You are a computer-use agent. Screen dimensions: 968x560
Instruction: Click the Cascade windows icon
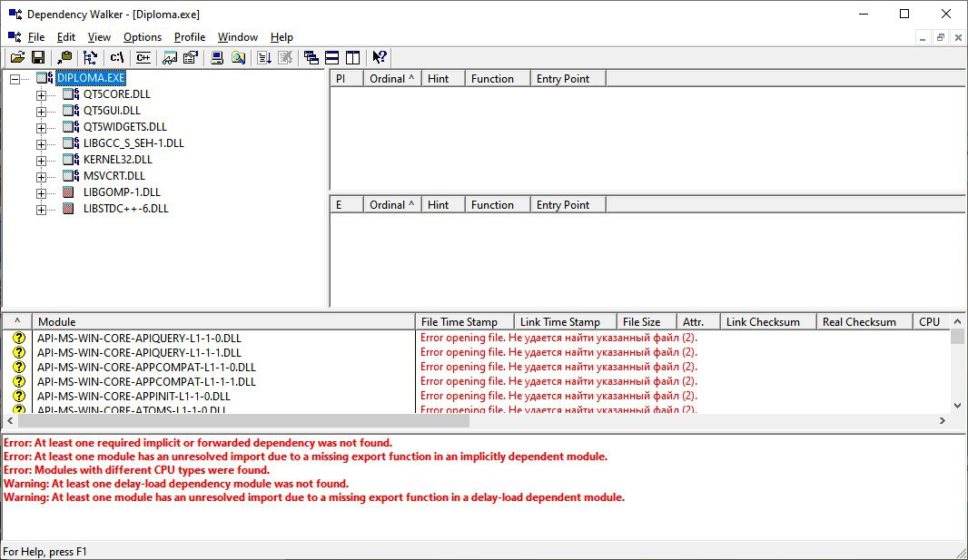pos(311,57)
